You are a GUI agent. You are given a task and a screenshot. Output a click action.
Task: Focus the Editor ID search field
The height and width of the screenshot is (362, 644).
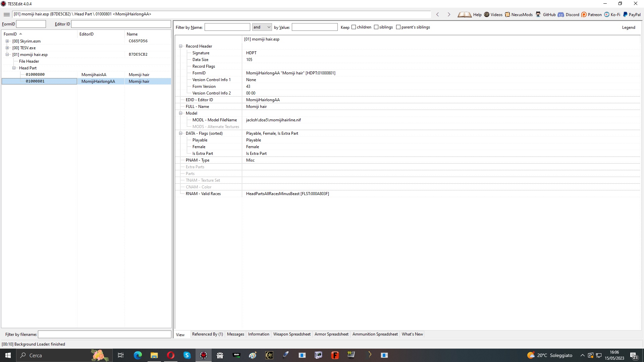(x=121, y=24)
